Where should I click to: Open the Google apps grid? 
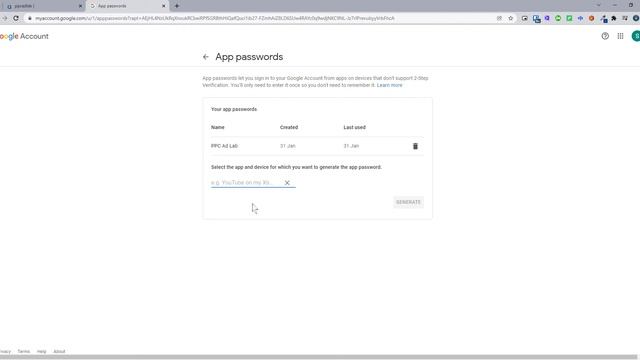click(x=620, y=36)
